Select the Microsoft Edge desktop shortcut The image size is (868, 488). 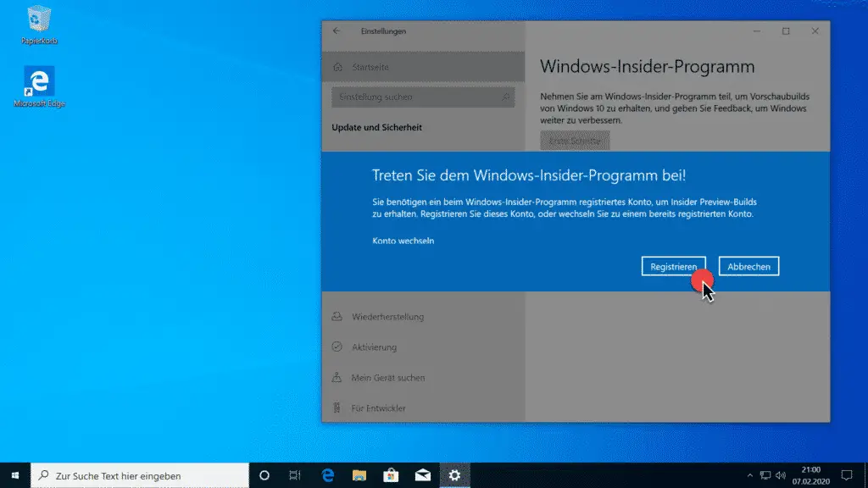[x=39, y=87]
